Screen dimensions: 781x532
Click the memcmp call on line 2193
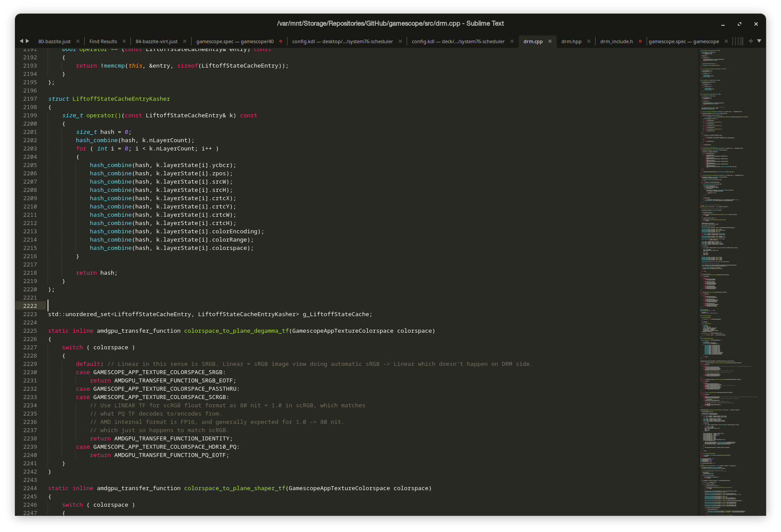click(x=114, y=66)
